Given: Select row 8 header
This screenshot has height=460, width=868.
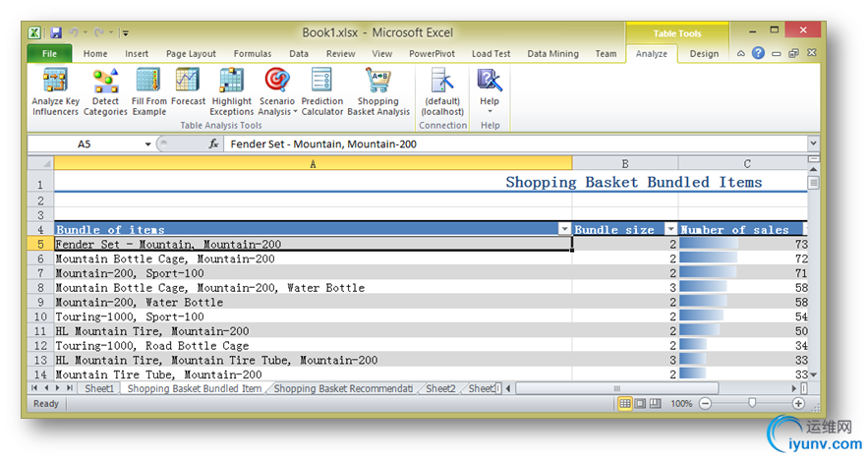Looking at the screenshot, I should [x=40, y=288].
